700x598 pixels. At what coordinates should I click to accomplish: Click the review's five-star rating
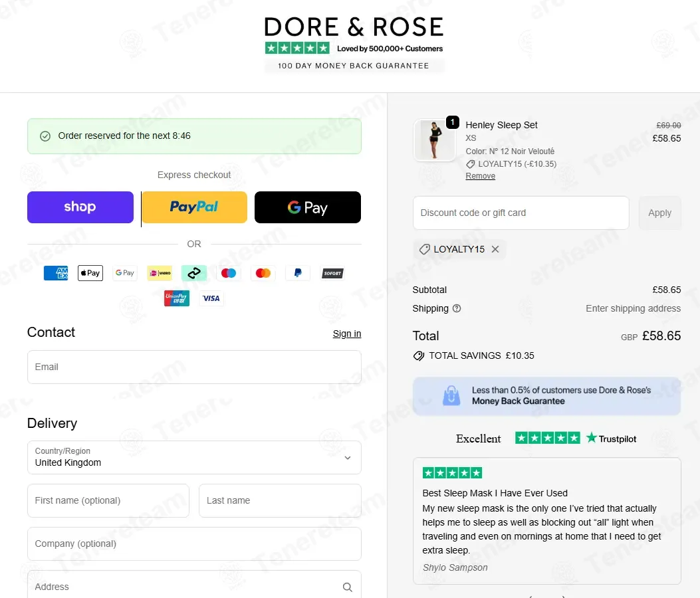(x=452, y=473)
